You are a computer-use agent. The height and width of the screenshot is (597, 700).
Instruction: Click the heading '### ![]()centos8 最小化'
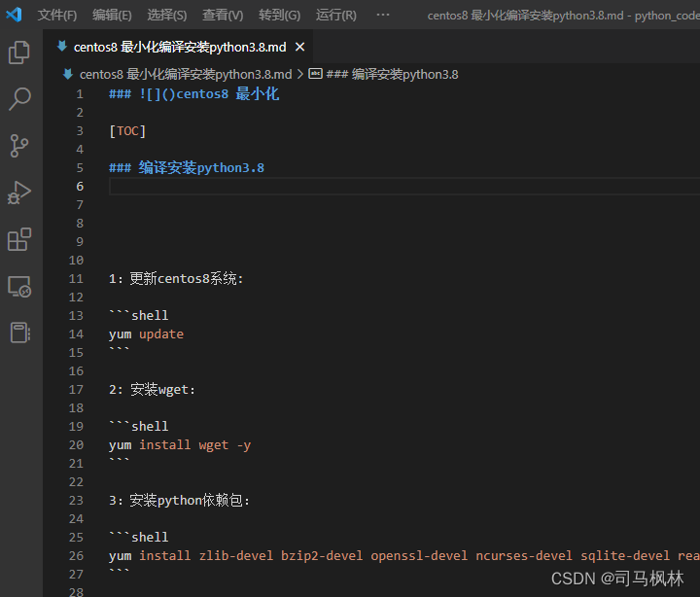coord(194,93)
